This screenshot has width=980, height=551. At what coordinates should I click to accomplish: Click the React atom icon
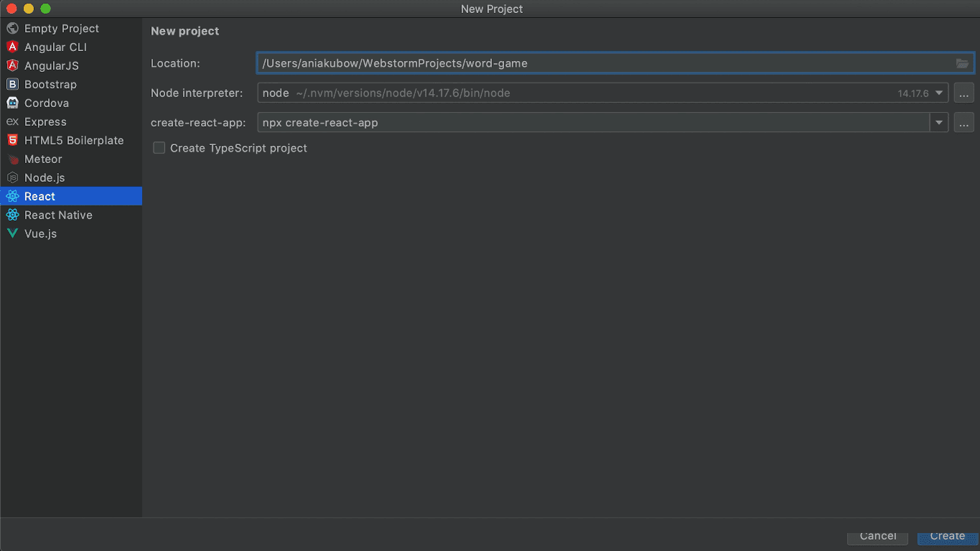coord(12,197)
